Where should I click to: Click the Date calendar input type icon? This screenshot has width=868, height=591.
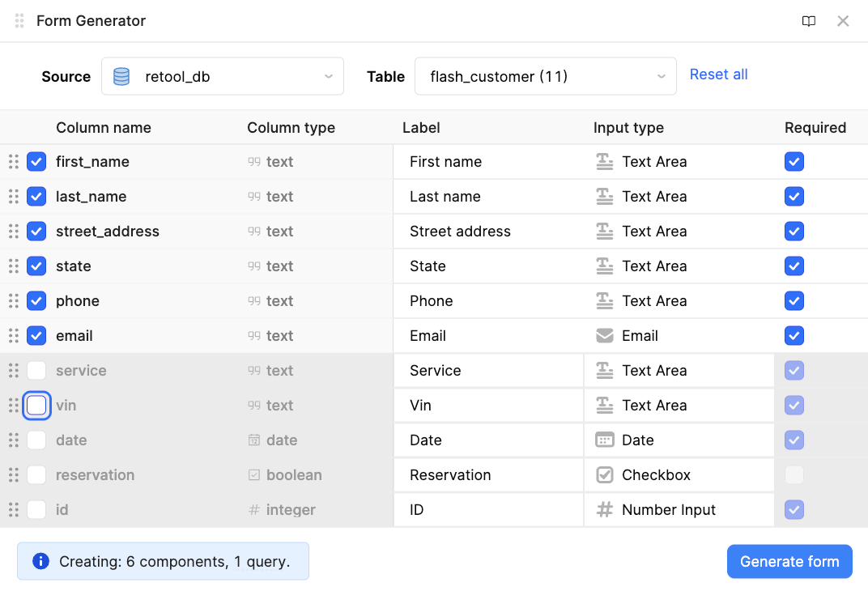(604, 440)
